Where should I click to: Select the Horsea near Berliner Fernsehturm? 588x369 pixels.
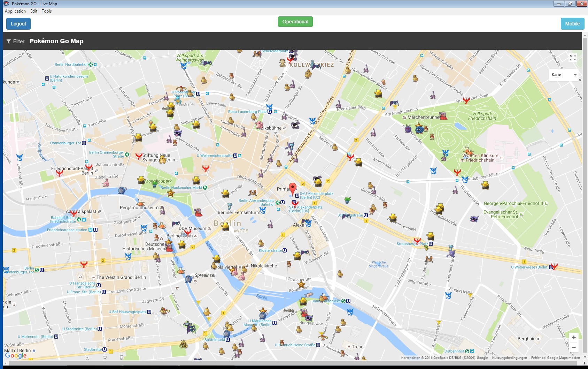[x=230, y=206]
